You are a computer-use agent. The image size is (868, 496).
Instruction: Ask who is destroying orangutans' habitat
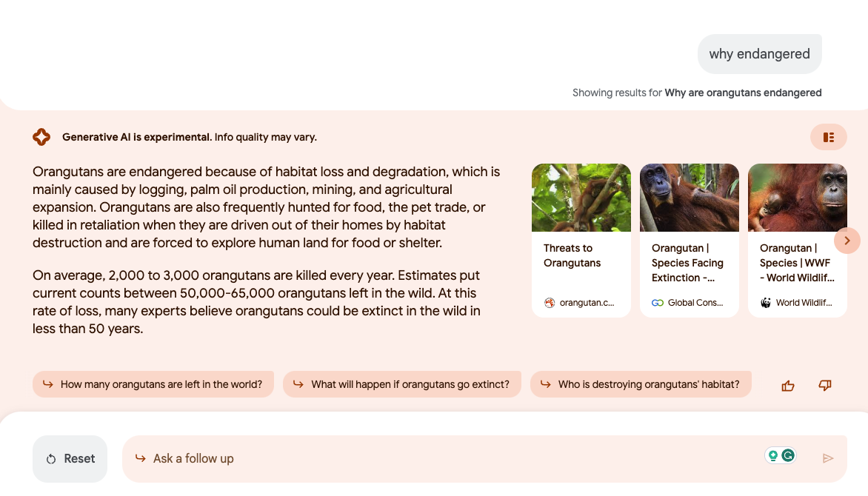coord(641,383)
